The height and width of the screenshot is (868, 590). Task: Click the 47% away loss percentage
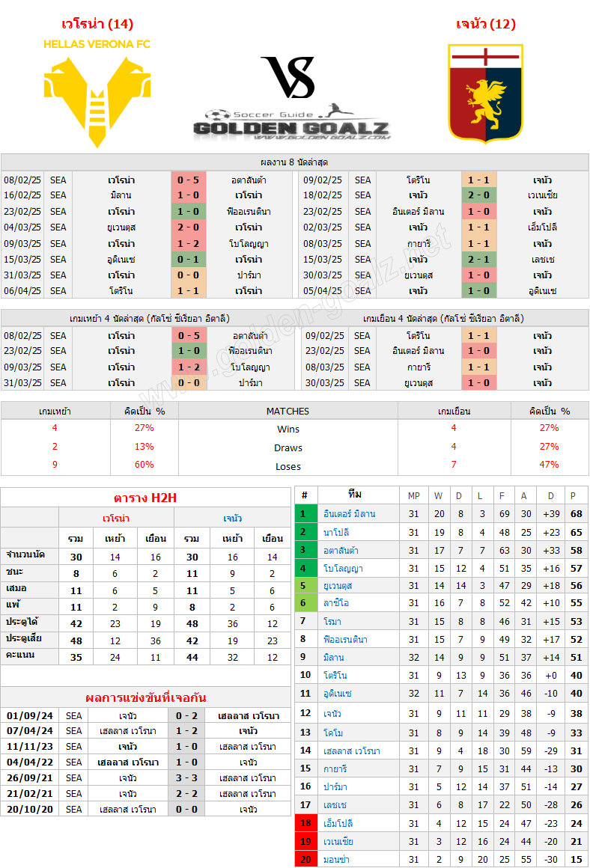pos(549,465)
